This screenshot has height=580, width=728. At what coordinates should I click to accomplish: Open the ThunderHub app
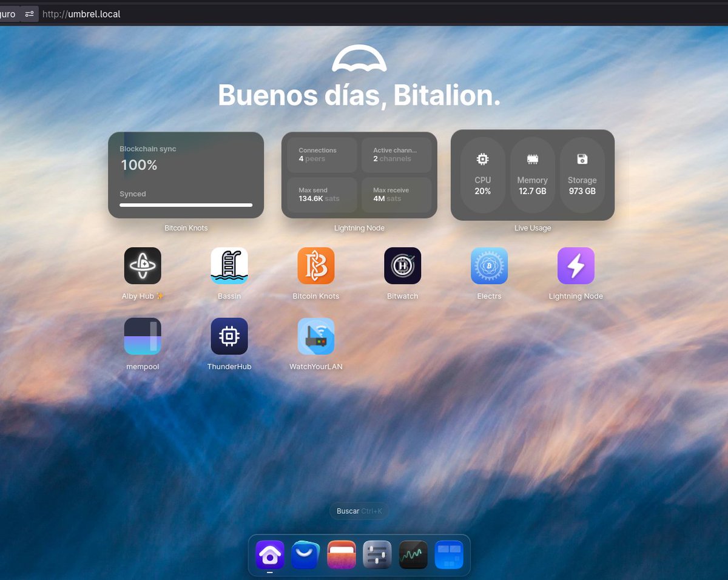click(229, 336)
